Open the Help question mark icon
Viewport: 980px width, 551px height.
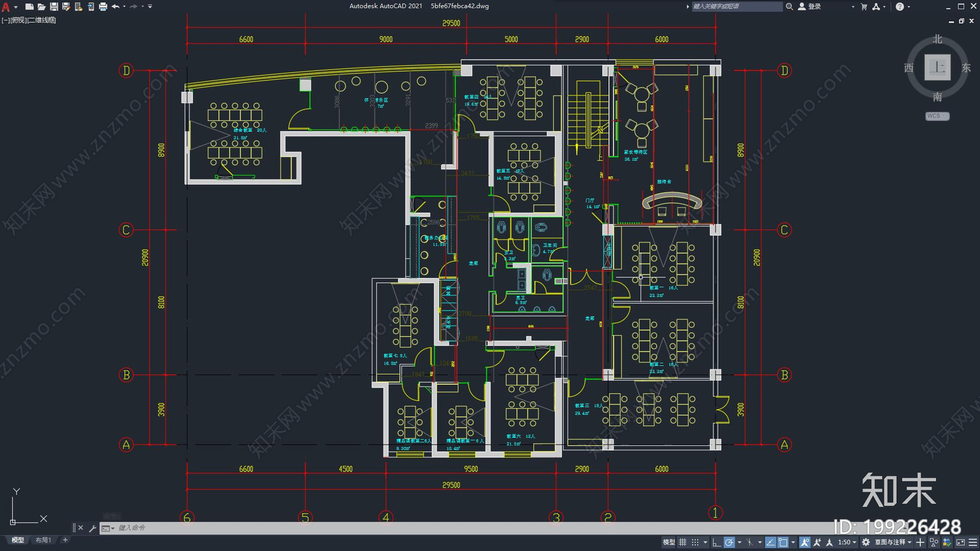[899, 6]
